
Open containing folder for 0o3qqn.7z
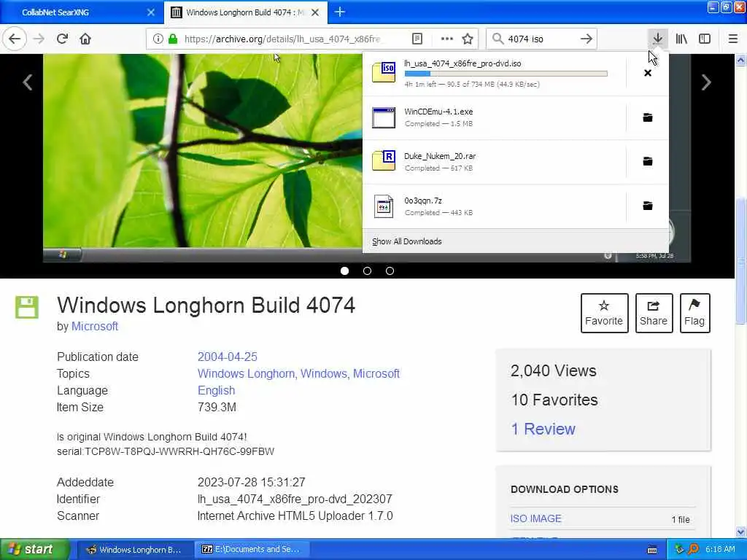(648, 206)
